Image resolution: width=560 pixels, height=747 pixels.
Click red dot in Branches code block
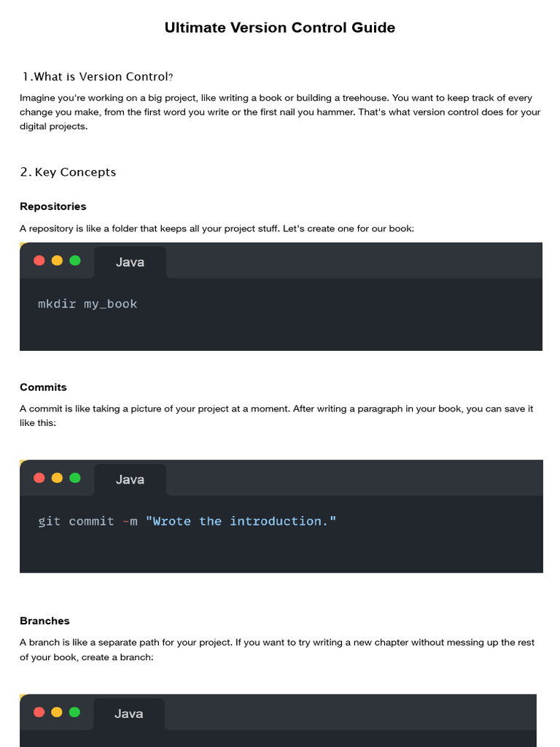point(39,712)
